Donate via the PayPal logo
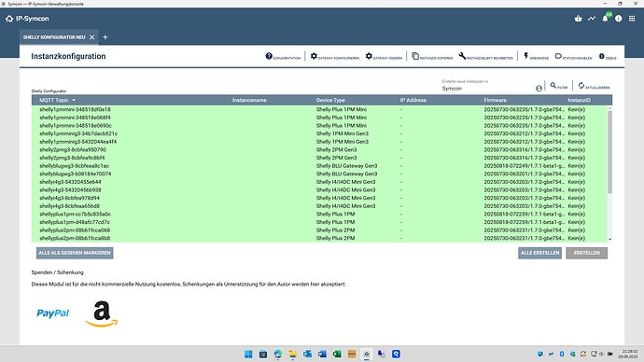This screenshot has height=362, width=644. point(53,313)
